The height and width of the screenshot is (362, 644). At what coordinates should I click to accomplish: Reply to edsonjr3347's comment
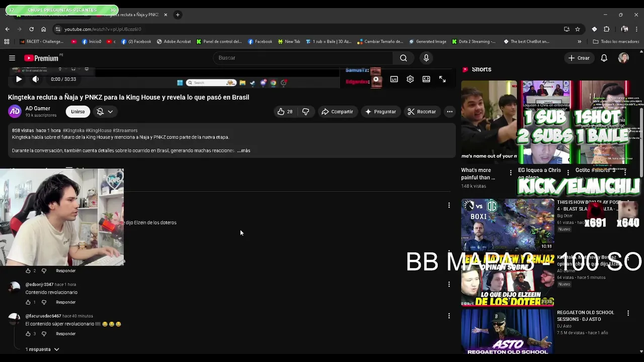(x=65, y=302)
